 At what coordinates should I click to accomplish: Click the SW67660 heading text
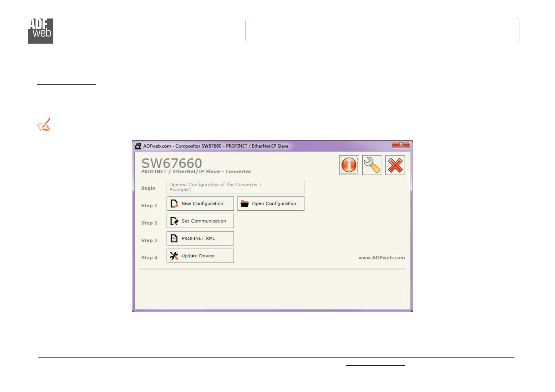(172, 163)
